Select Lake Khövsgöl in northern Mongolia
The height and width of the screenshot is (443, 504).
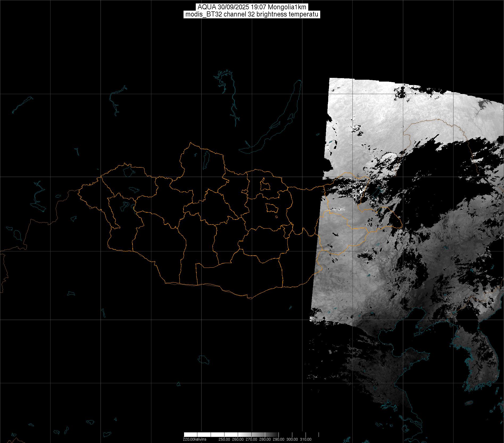coord(206,158)
